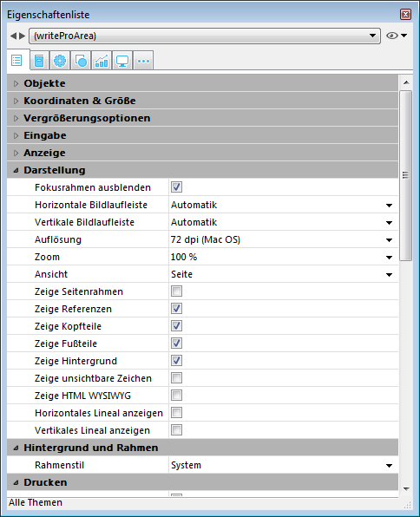
Task: Select the monitor screen tab icon
Action: [122, 61]
